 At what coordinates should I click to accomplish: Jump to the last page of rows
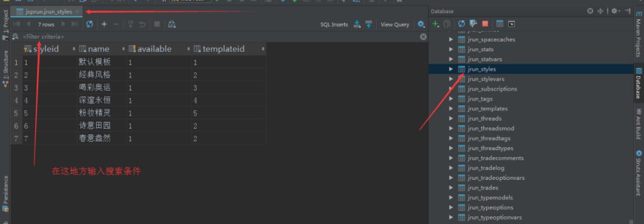[75, 24]
